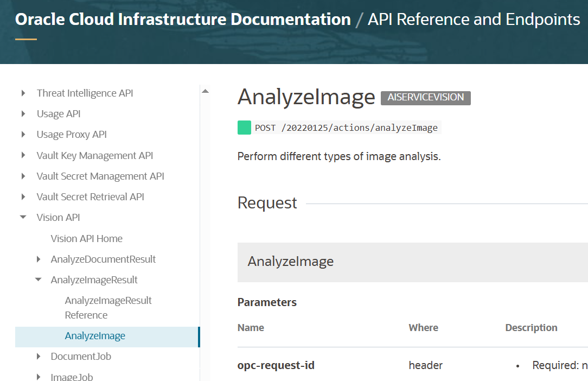Expand Vault Key Management API arrow

click(23, 155)
